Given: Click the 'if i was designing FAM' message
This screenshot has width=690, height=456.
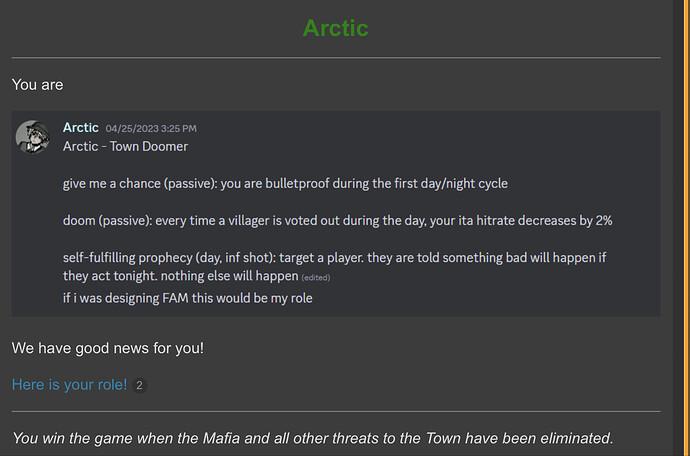Looking at the screenshot, I should 187,298.
